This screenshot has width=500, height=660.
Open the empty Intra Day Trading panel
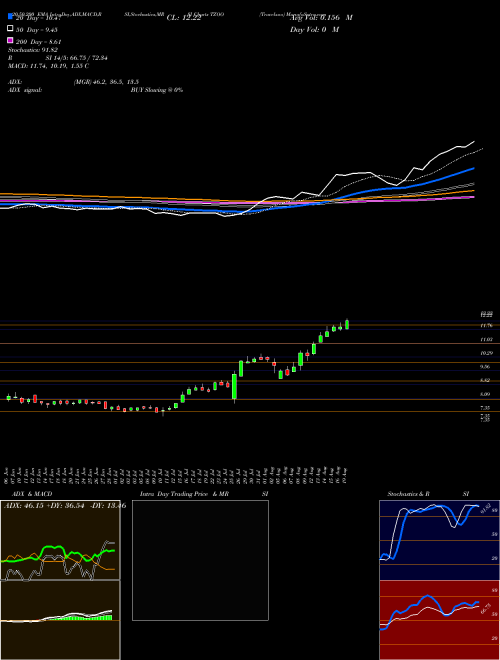pos(200,560)
